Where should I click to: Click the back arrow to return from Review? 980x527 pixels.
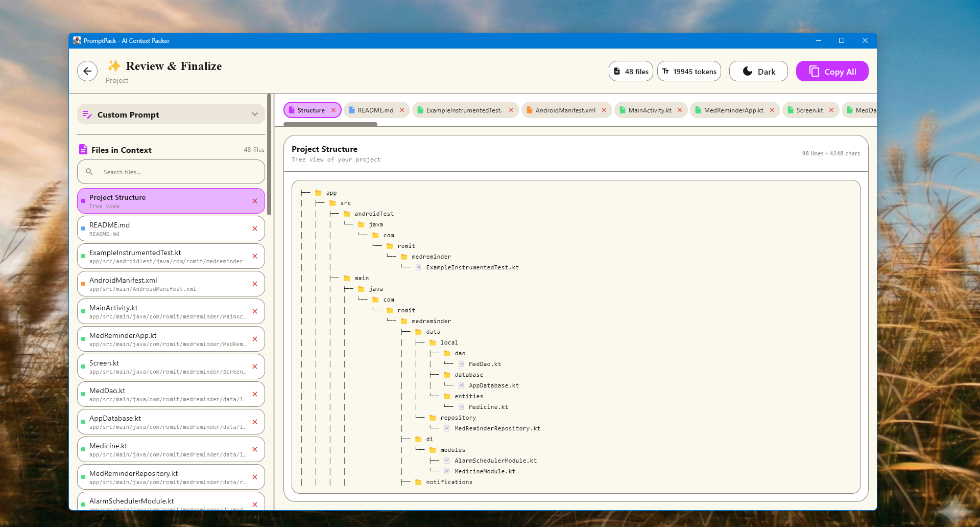pyautogui.click(x=87, y=71)
